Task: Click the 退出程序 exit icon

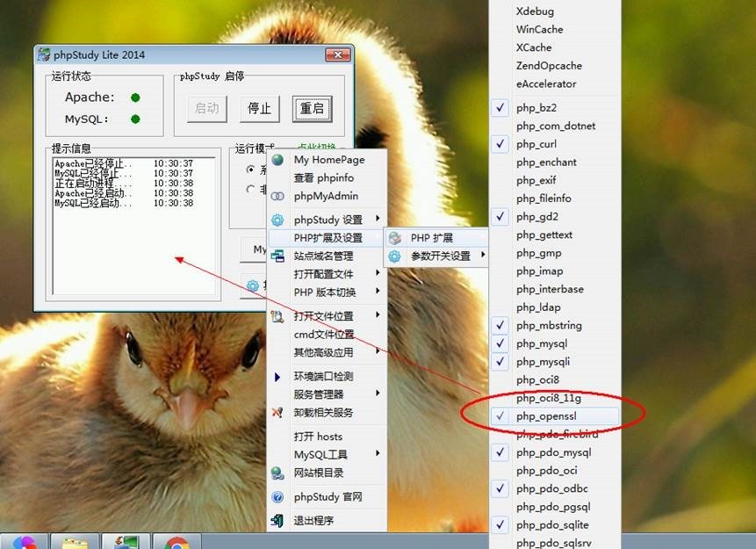Action: [x=278, y=520]
